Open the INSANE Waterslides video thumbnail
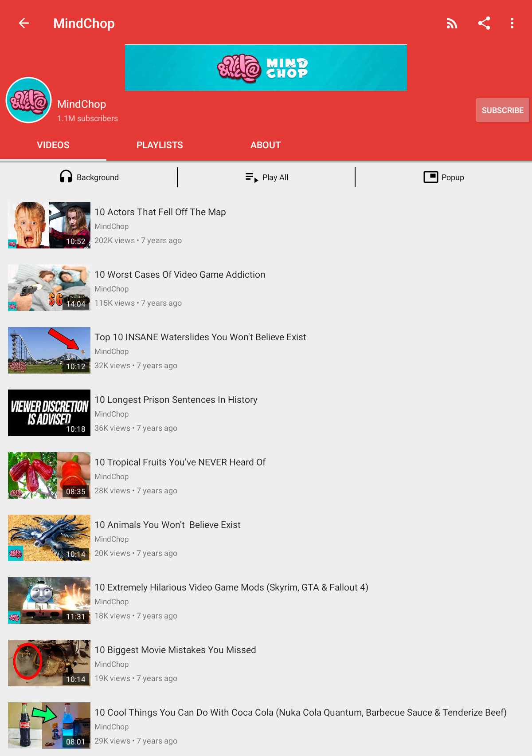Screen dimensions: 532x756 [x=49, y=350]
